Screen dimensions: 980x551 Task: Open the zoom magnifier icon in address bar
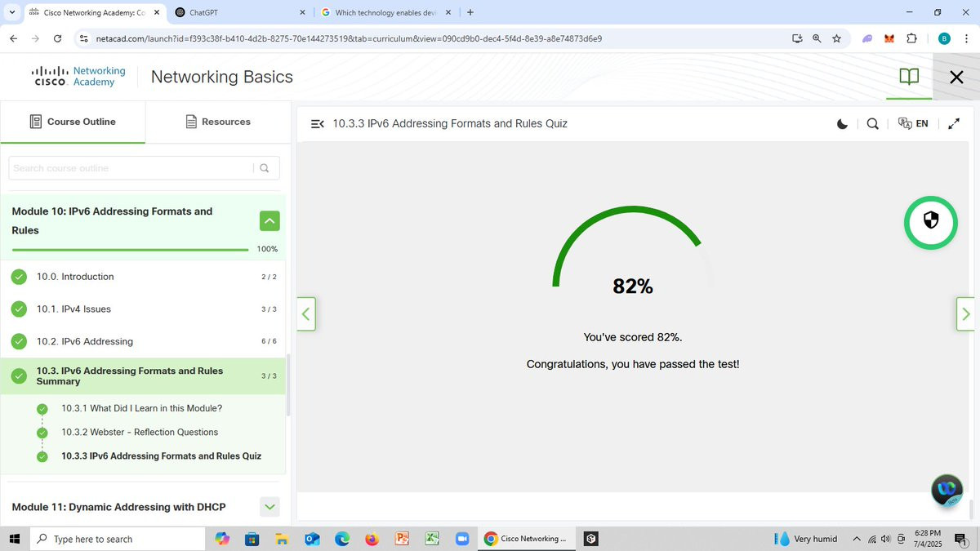817,38
